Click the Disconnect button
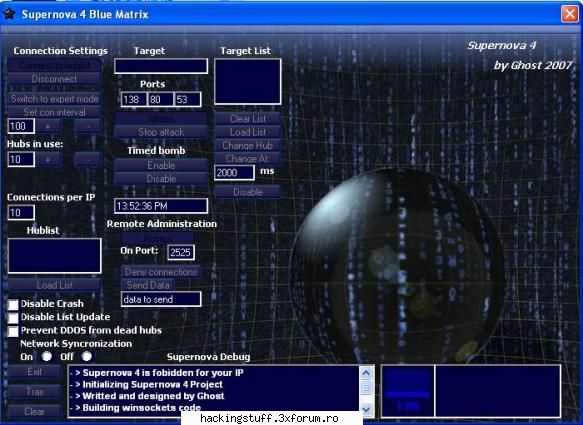The height and width of the screenshot is (425, 583). [54, 79]
